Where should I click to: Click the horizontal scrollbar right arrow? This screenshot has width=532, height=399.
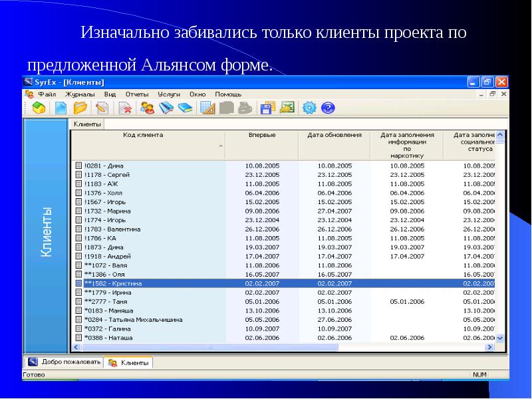(x=490, y=347)
